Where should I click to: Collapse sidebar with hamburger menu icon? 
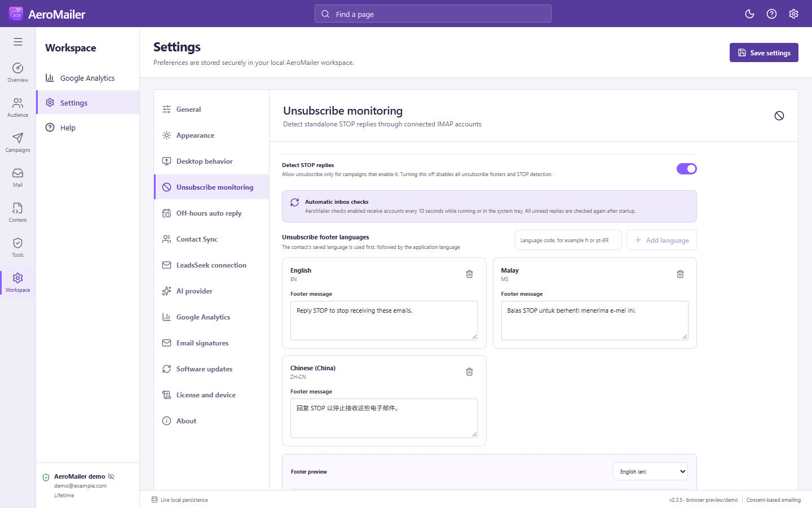click(x=18, y=42)
